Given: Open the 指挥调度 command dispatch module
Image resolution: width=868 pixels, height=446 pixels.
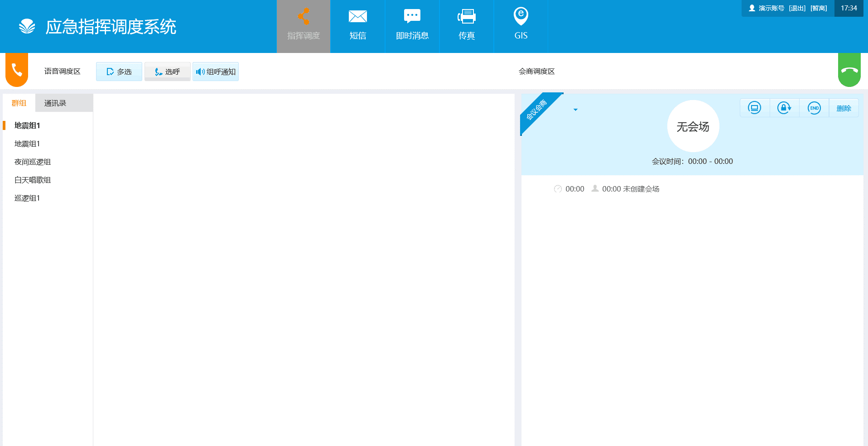Looking at the screenshot, I should (304, 26).
